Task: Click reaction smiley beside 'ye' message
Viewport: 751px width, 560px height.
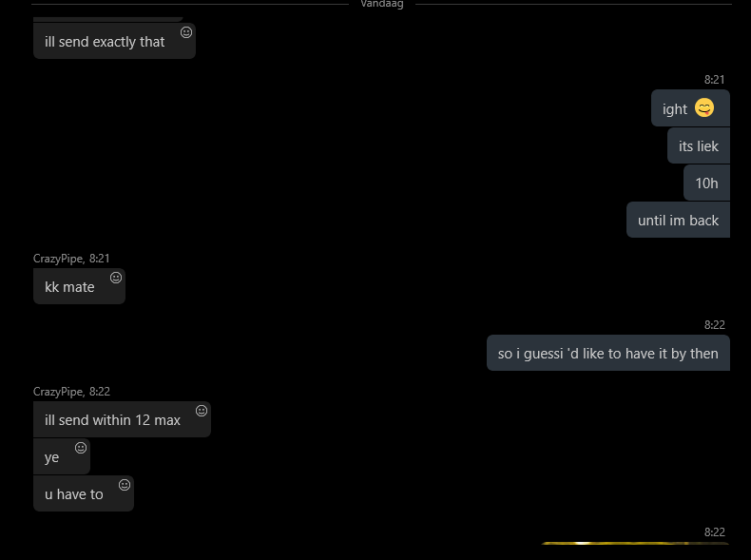Action: click(x=81, y=448)
